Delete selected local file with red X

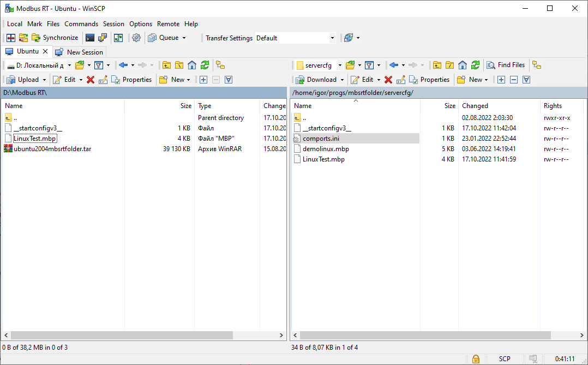click(91, 80)
